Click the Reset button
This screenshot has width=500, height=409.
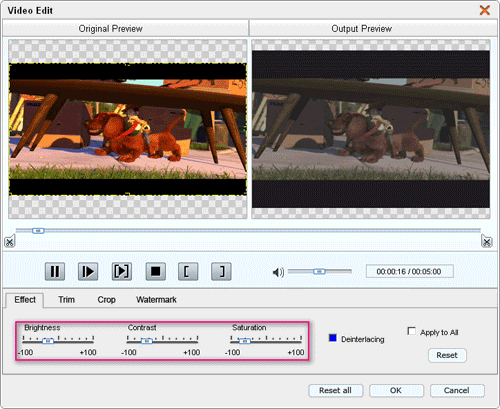pyautogui.click(x=447, y=355)
